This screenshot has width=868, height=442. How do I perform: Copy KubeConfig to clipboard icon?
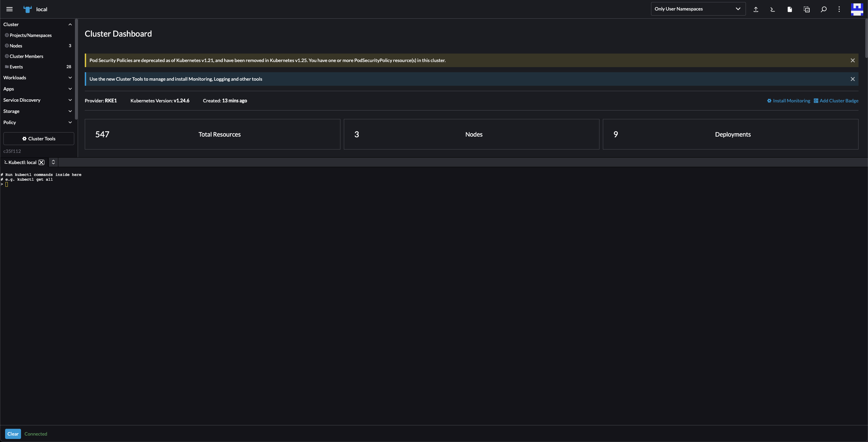click(x=807, y=9)
